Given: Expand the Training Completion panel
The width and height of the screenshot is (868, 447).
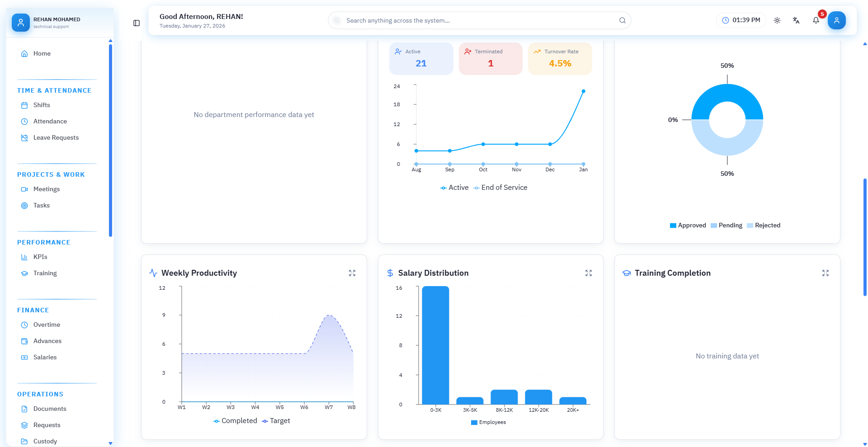Looking at the screenshot, I should coord(826,273).
